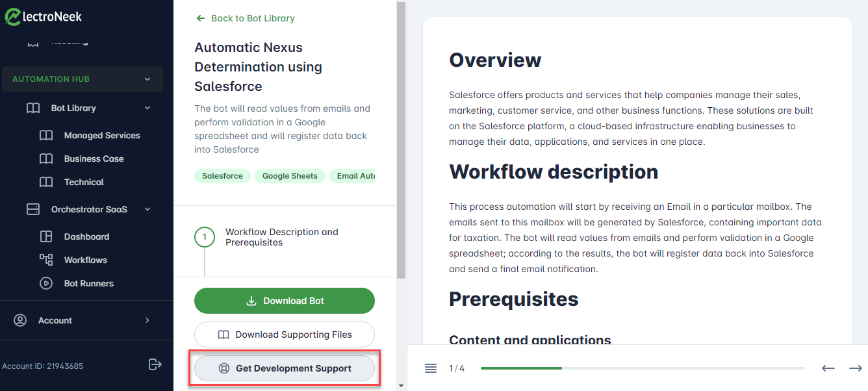Go to previous page with left arrow

(x=828, y=368)
